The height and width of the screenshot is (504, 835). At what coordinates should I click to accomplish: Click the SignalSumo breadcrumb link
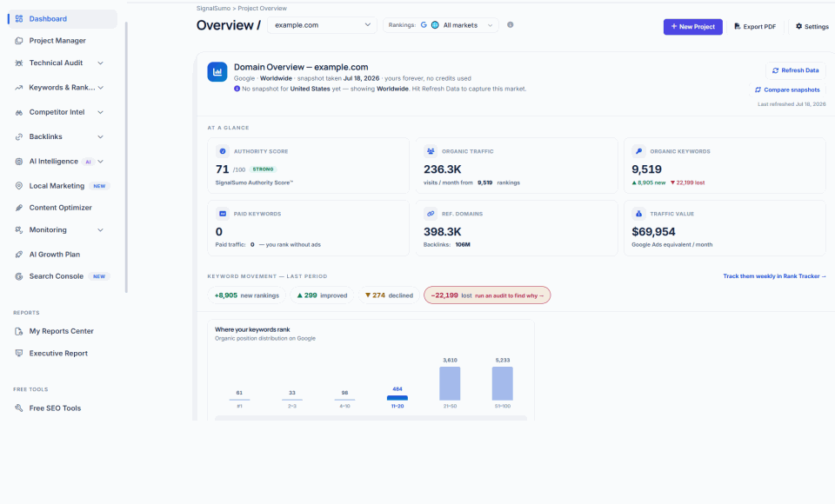pyautogui.click(x=213, y=9)
